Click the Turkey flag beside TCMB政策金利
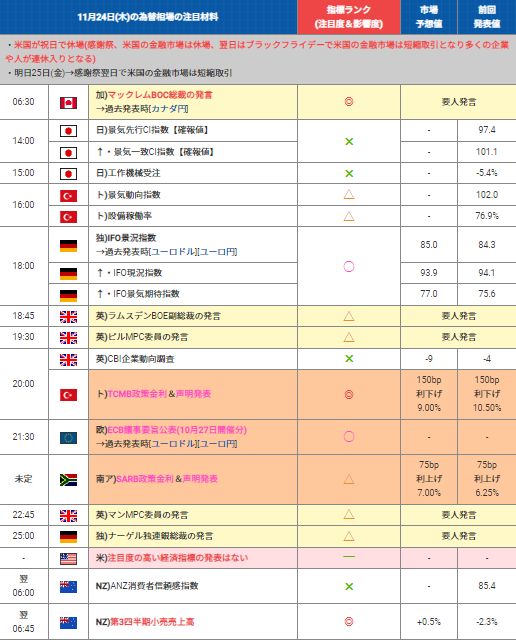Image resolution: width=516 pixels, height=642 pixels. 68,395
